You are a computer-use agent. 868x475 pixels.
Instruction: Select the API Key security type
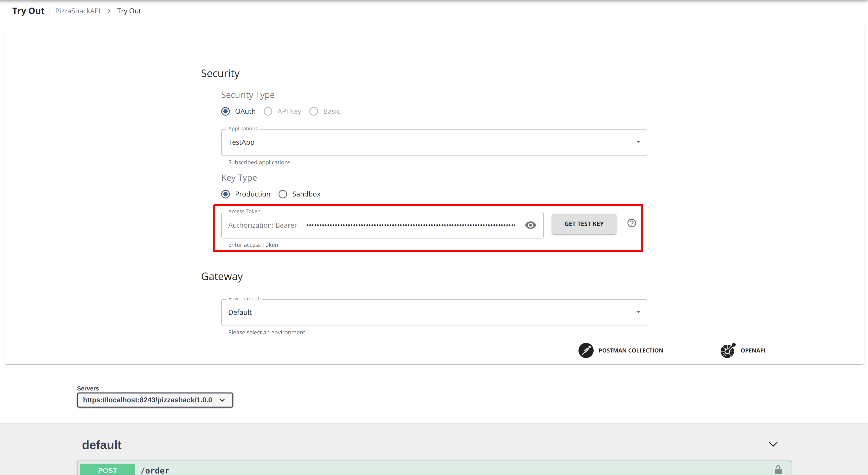coord(268,111)
